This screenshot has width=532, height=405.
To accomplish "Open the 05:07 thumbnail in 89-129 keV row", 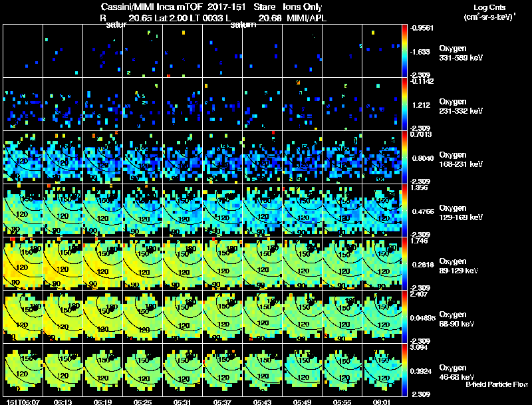I will pos(23,263).
